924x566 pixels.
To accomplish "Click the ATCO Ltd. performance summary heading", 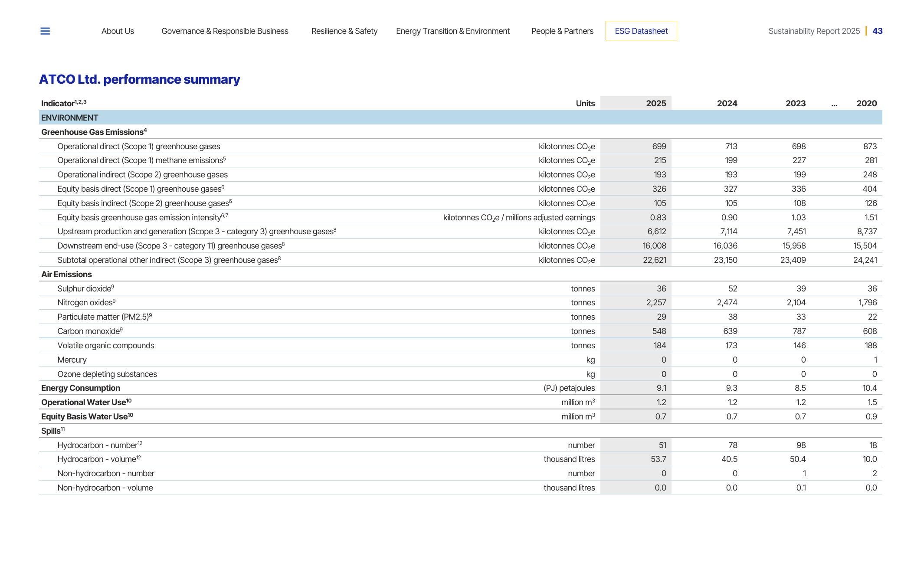I will click(140, 79).
